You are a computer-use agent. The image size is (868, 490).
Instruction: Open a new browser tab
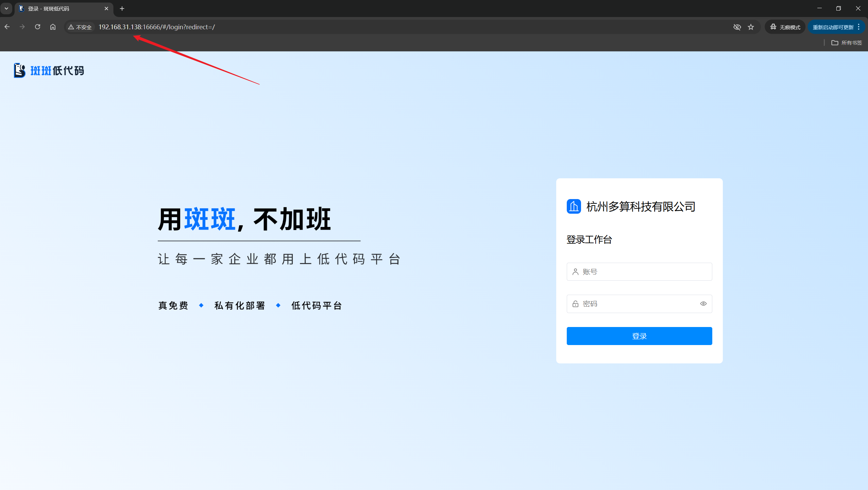[x=122, y=9]
